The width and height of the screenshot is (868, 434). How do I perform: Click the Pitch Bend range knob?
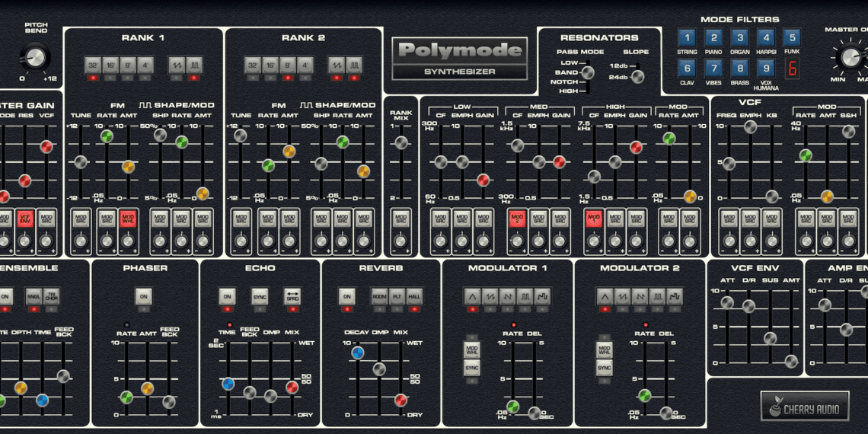36,57
